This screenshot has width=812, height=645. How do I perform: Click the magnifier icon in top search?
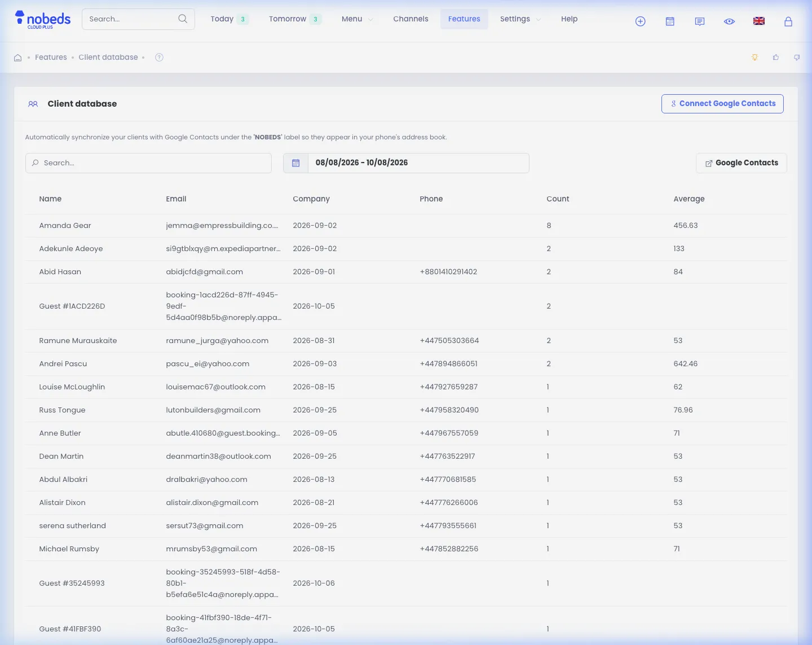[x=183, y=19]
